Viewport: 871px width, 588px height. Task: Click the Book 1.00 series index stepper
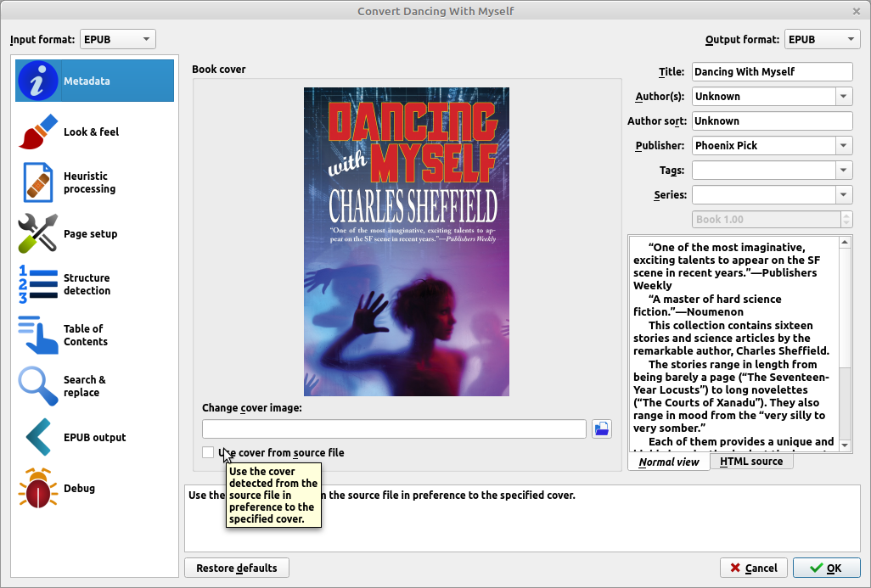[846, 219]
